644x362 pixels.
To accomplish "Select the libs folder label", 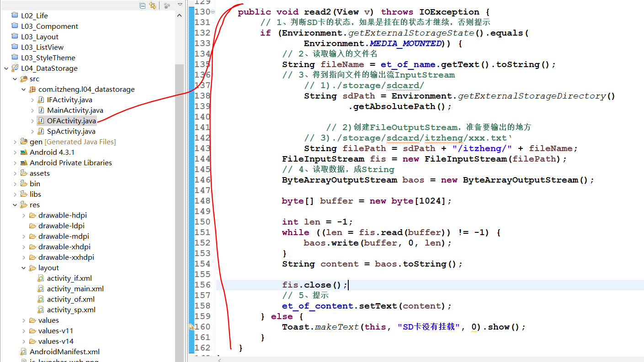I will tap(35, 194).
